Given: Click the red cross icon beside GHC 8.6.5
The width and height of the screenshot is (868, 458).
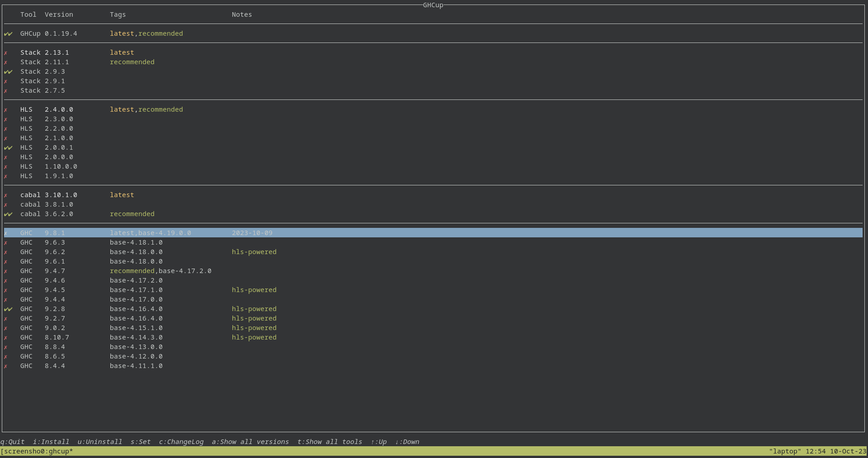Looking at the screenshot, I should 6,357.
